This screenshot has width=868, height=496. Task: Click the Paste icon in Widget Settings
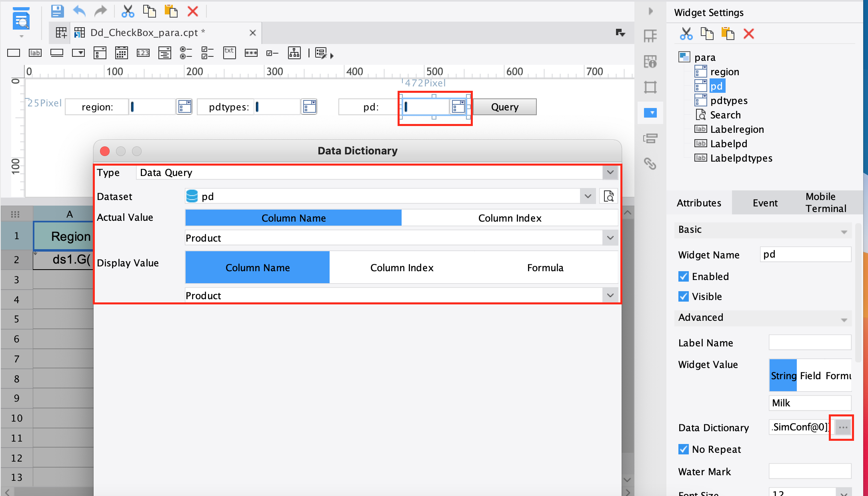728,34
